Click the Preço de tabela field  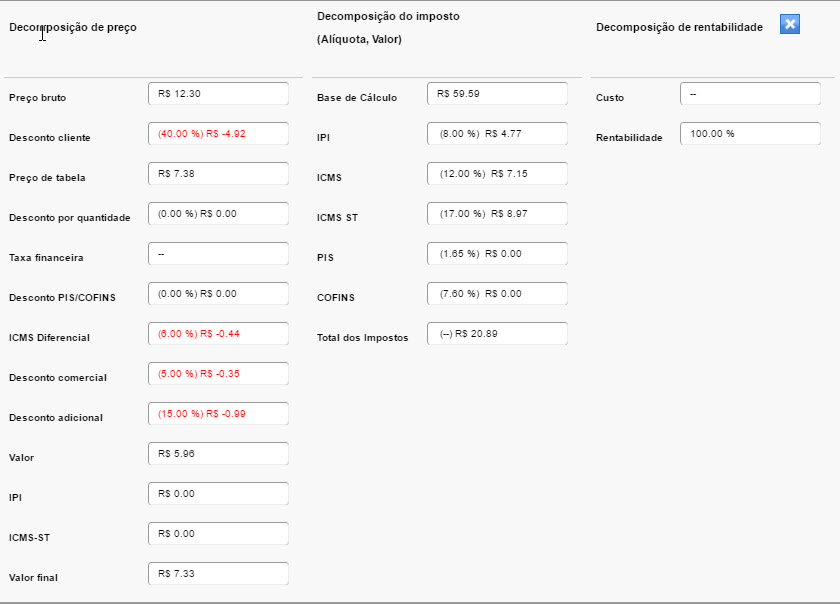219,174
